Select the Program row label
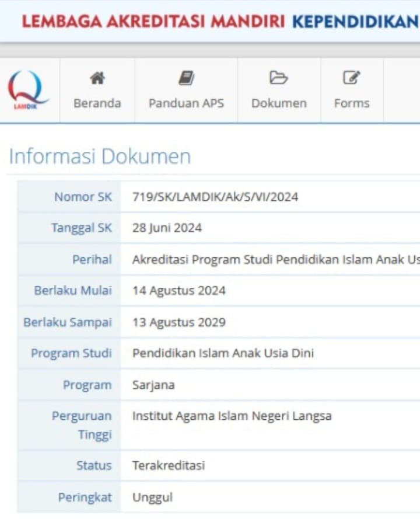This screenshot has height=519, width=420. [x=87, y=385]
